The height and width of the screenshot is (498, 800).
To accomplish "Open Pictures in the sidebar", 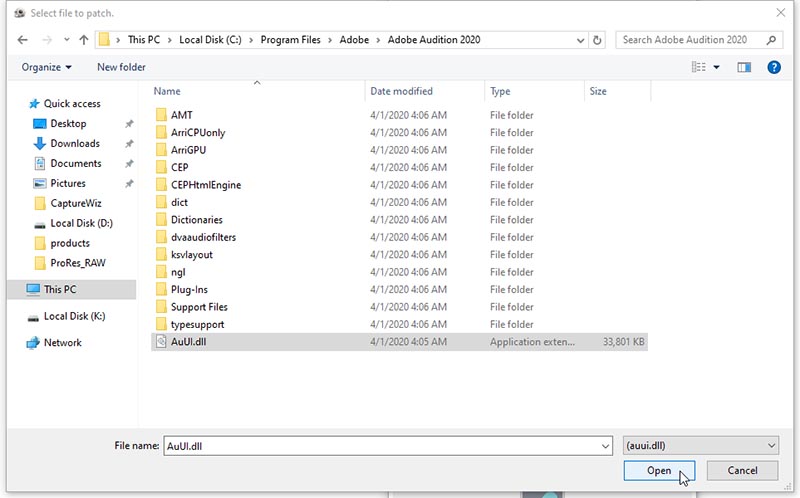I will click(x=59, y=183).
